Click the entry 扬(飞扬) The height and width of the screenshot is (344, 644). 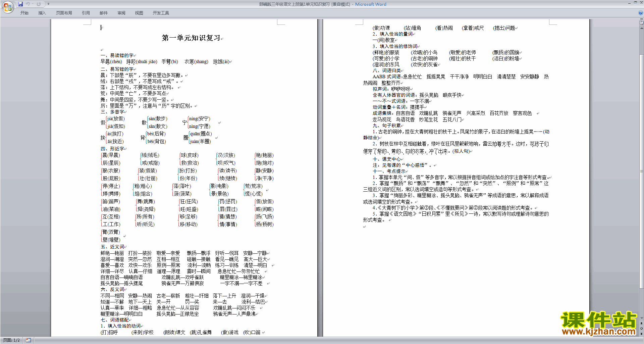tap(265, 217)
